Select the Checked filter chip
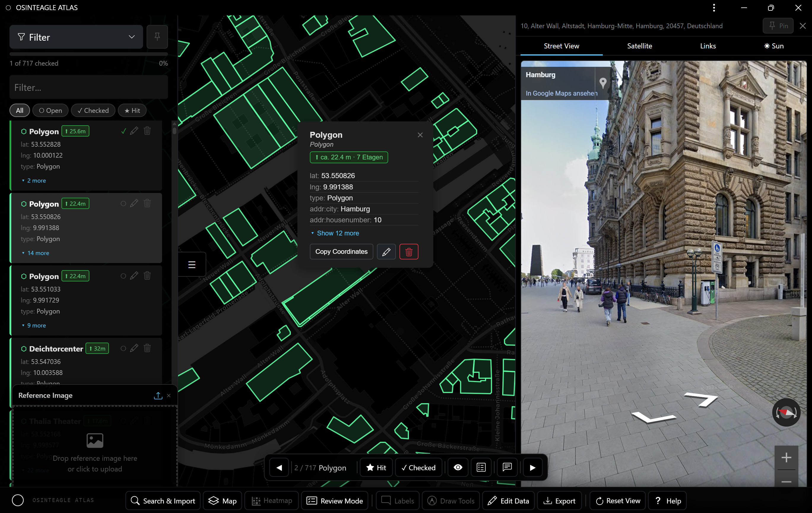The height and width of the screenshot is (513, 812). [x=93, y=111]
